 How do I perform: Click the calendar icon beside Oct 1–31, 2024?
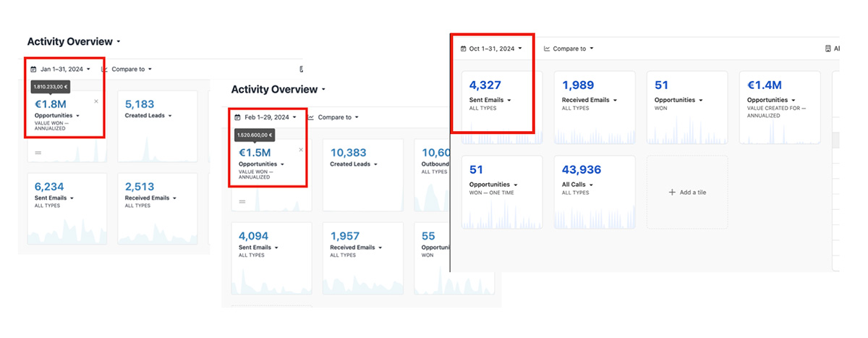463,48
